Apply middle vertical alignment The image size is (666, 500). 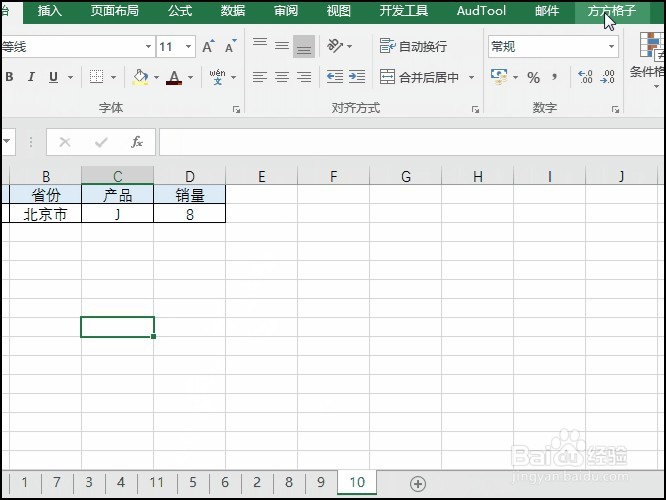tap(282, 46)
